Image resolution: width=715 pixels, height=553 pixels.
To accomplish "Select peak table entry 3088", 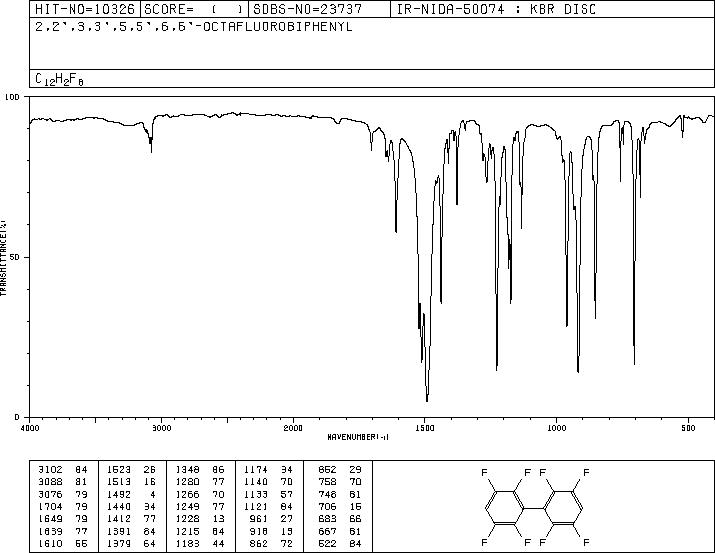I will click(x=62, y=482).
